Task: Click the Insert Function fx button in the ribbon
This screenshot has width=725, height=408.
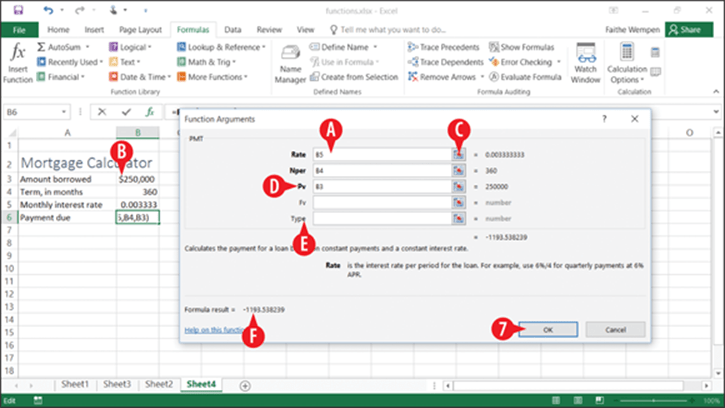Action: [x=18, y=63]
